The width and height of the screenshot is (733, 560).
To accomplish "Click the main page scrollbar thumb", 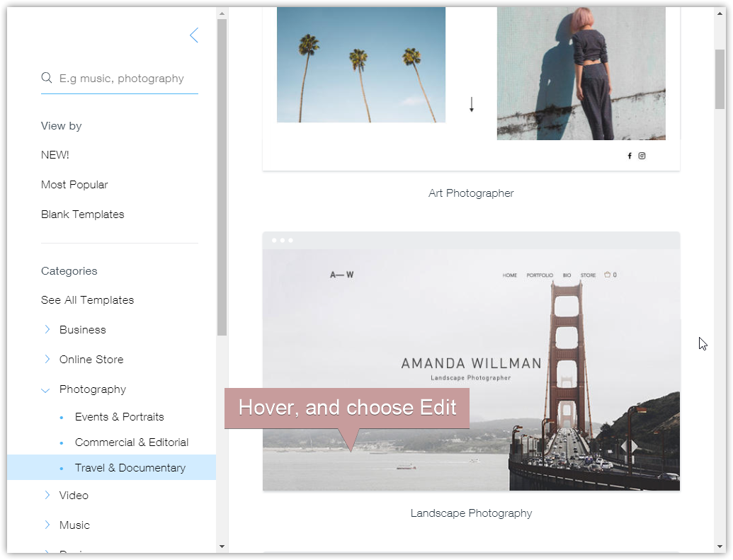I will [720, 79].
